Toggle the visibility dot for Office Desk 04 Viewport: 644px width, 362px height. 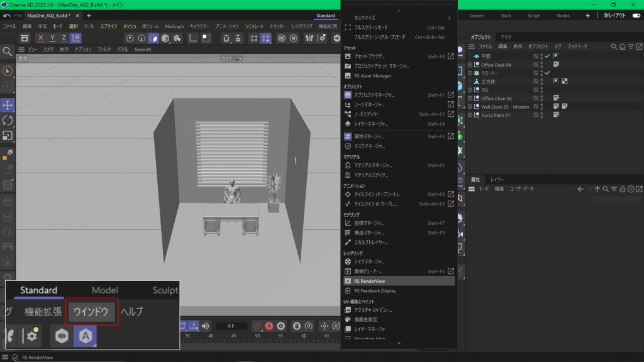point(541,63)
